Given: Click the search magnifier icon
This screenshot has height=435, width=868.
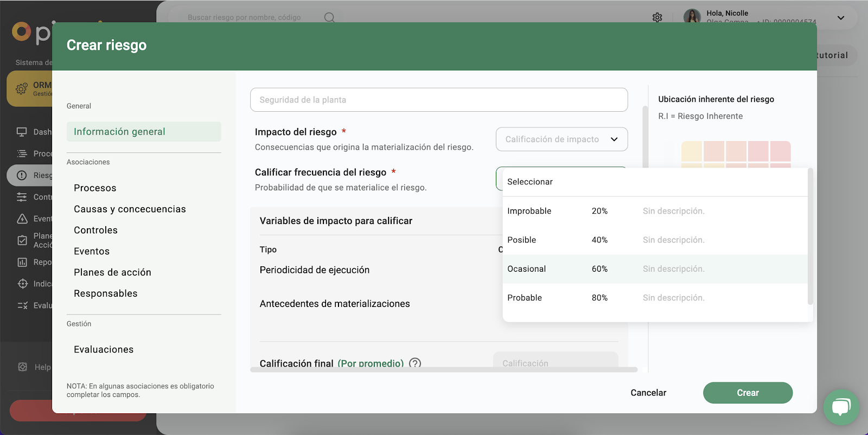Looking at the screenshot, I should pos(329,17).
